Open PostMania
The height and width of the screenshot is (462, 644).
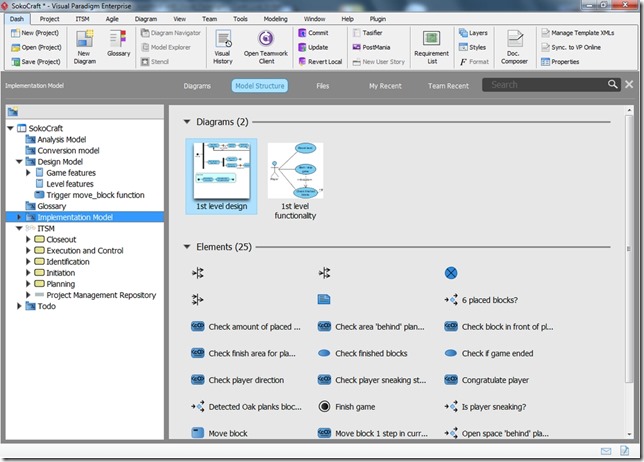(x=371, y=47)
